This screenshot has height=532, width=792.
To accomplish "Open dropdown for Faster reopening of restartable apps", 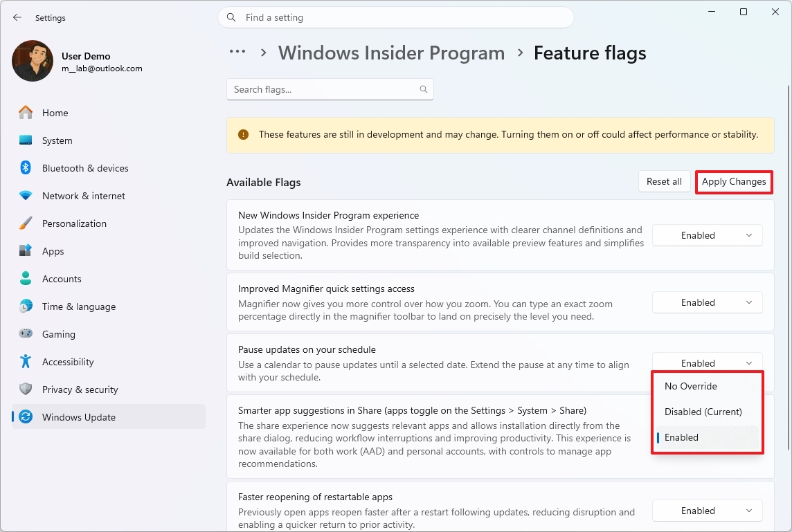I will click(x=707, y=511).
